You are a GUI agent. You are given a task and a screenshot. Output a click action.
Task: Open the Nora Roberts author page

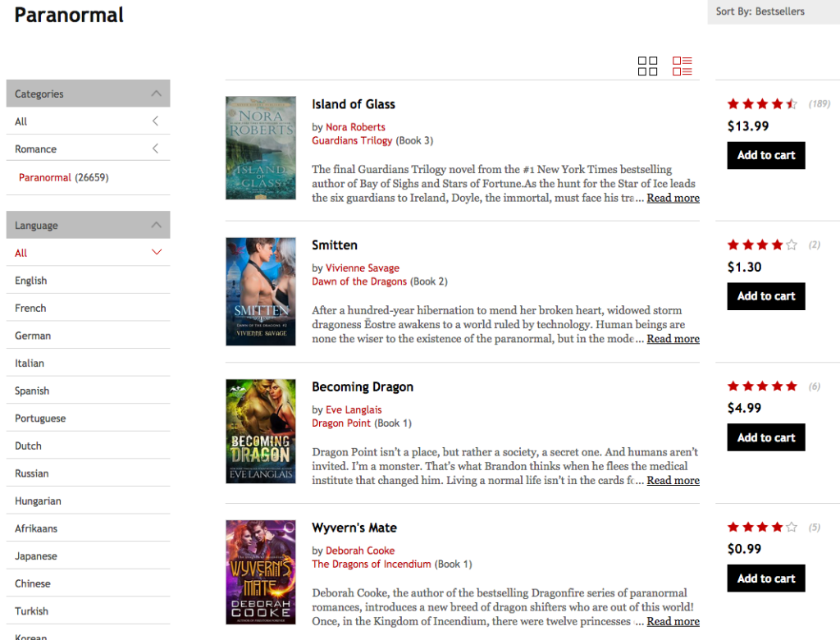[355, 127]
